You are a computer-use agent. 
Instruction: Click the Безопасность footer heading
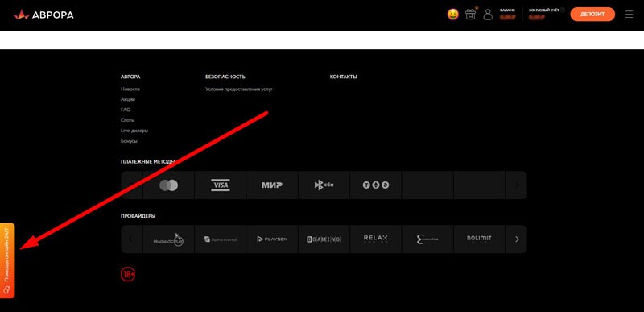coord(225,77)
